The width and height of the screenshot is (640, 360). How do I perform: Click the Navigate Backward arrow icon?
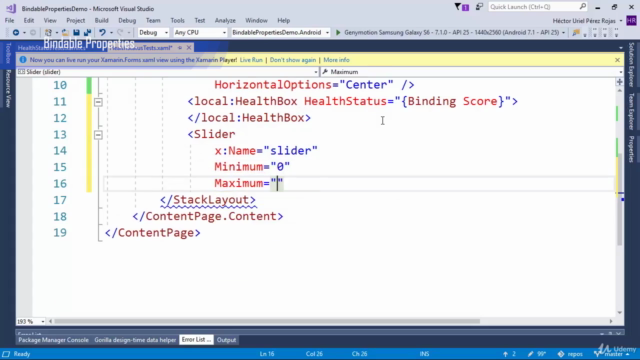click(x=16, y=33)
